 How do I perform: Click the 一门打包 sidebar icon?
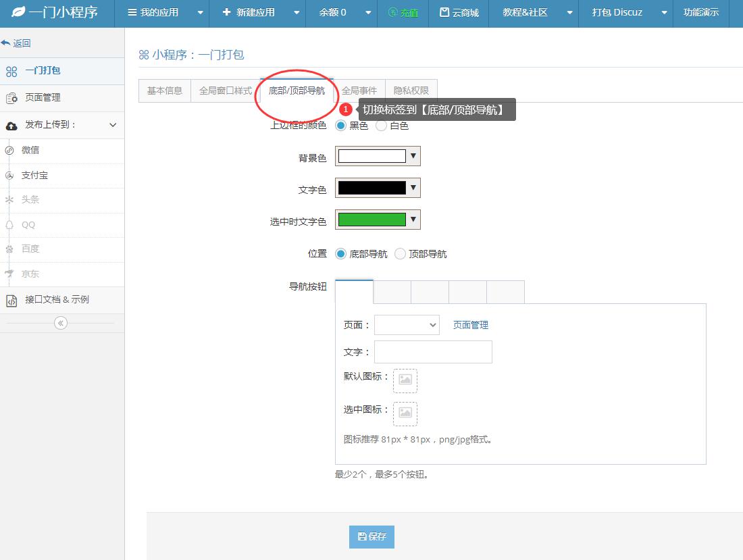[x=11, y=72]
